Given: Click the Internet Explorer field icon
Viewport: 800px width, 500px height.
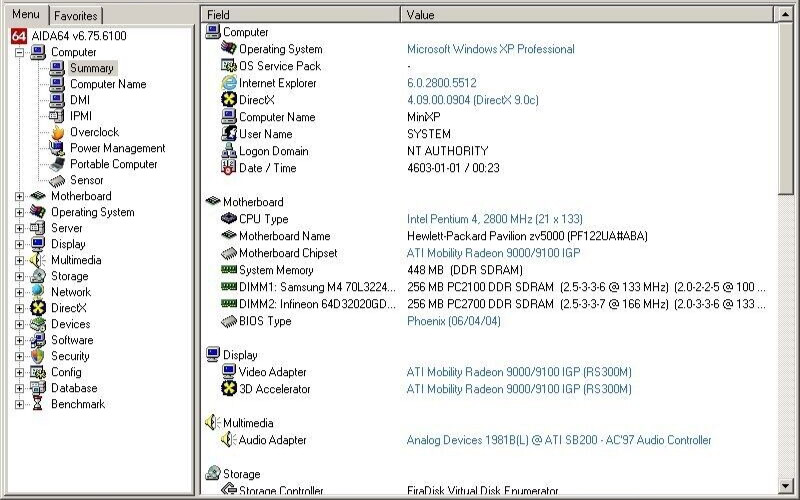Looking at the screenshot, I should pos(229,83).
